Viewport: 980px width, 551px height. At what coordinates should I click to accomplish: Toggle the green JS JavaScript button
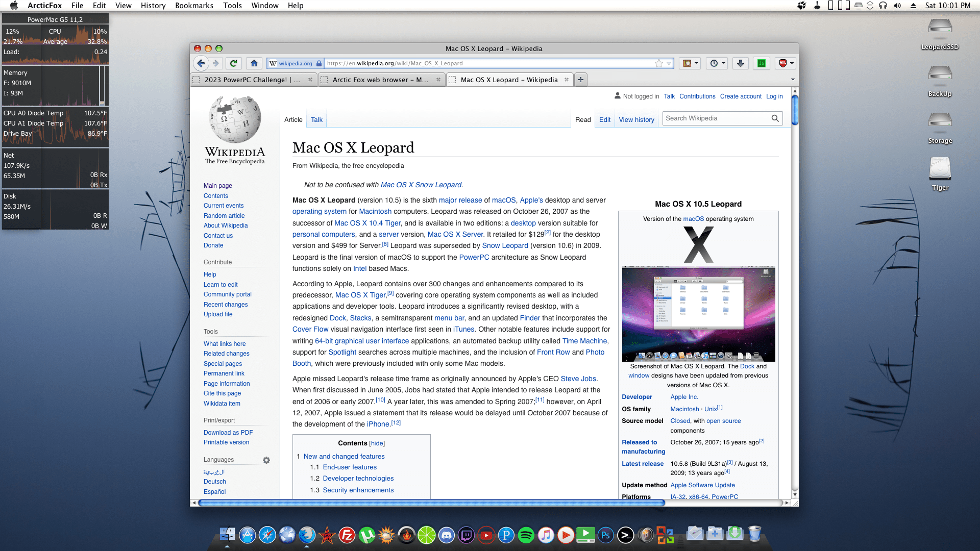point(761,63)
